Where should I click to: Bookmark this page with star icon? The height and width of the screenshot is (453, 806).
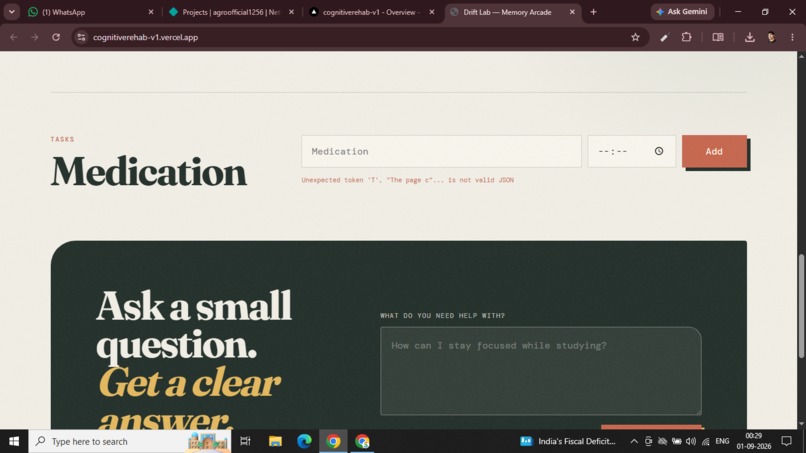[635, 37]
